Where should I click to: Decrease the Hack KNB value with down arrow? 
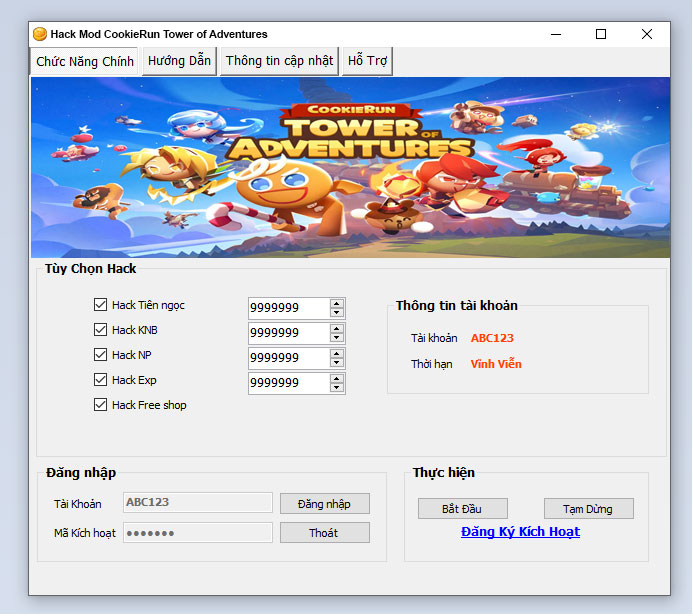[337, 338]
